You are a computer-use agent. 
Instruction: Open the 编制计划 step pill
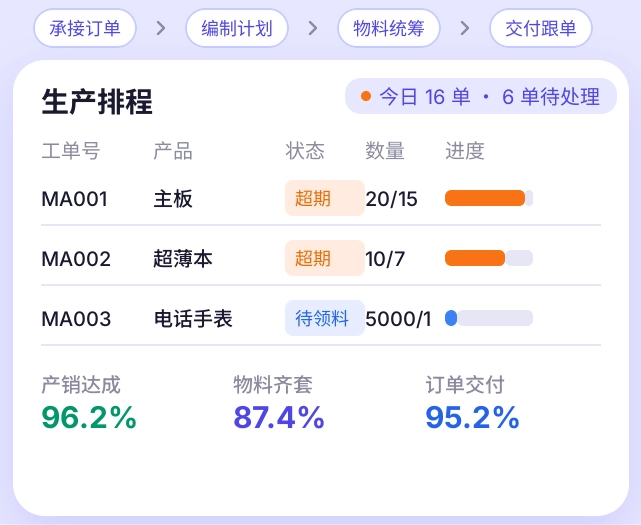coord(237,28)
